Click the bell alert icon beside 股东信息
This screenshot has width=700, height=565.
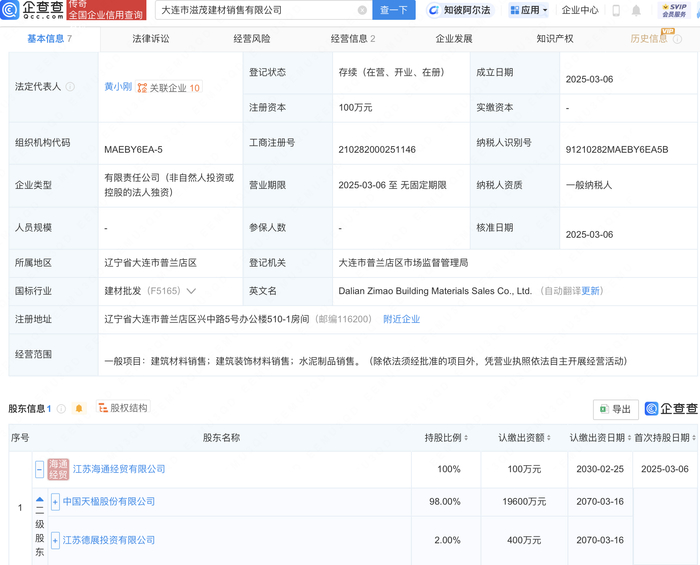click(79, 409)
